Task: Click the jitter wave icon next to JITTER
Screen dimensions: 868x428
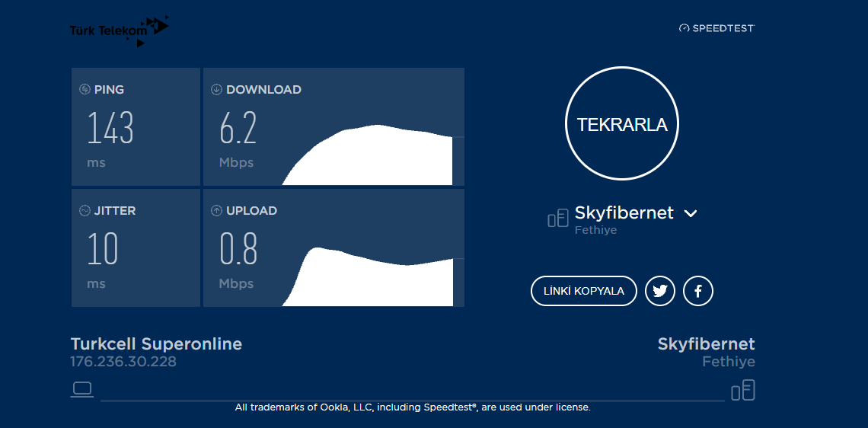Action: (85, 210)
